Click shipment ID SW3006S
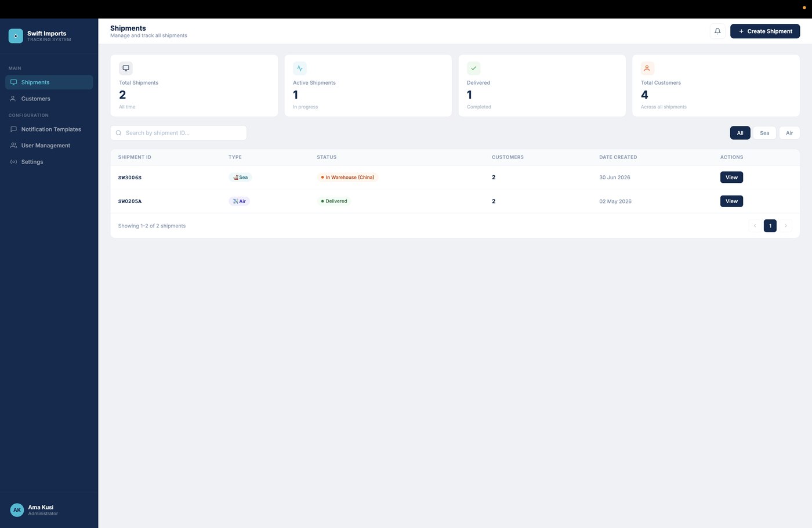This screenshot has height=528, width=812. point(130,178)
